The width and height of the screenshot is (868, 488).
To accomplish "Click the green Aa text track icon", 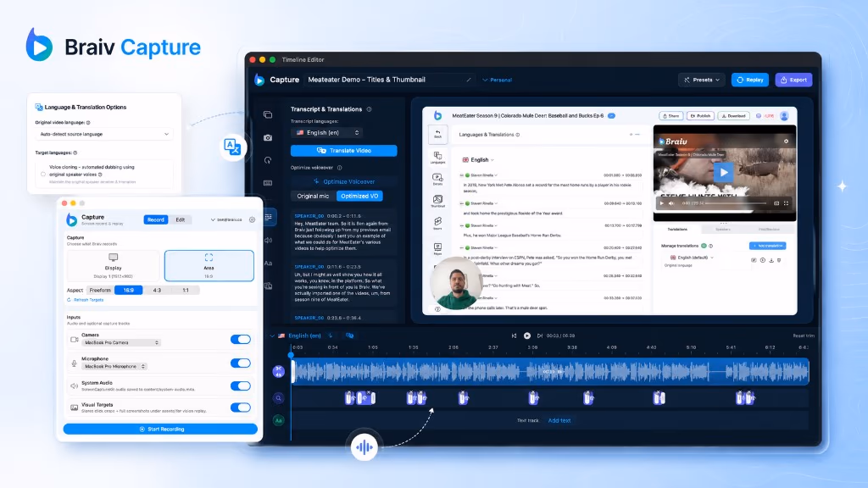I will coord(278,420).
